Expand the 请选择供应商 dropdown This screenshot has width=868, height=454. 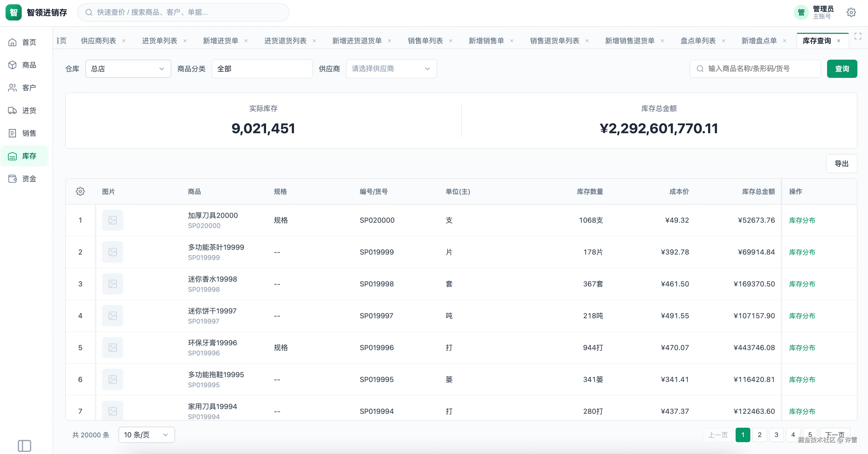pyautogui.click(x=391, y=69)
